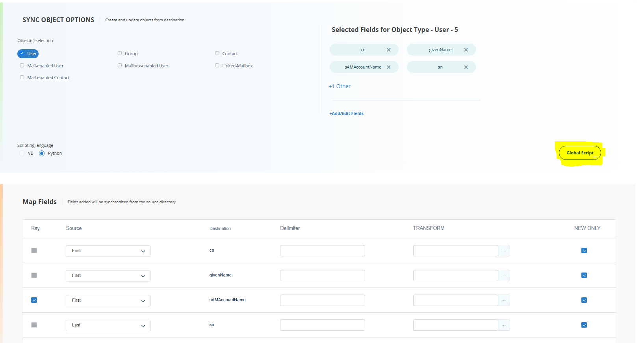
Task: Open the +Add/Edit Fields link
Action: (x=346, y=113)
